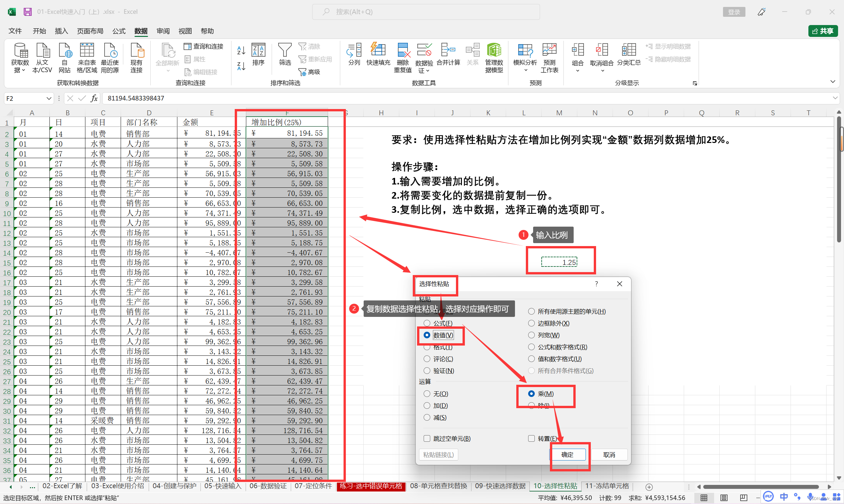This screenshot has width=844, height=504.
Task: Sort descending Z to A icon
Action: point(241,66)
